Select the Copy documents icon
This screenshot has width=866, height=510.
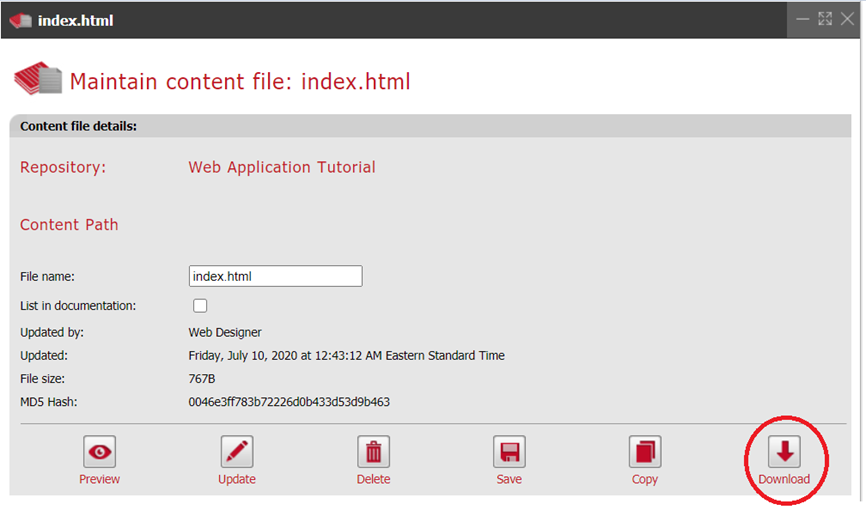pyautogui.click(x=645, y=452)
